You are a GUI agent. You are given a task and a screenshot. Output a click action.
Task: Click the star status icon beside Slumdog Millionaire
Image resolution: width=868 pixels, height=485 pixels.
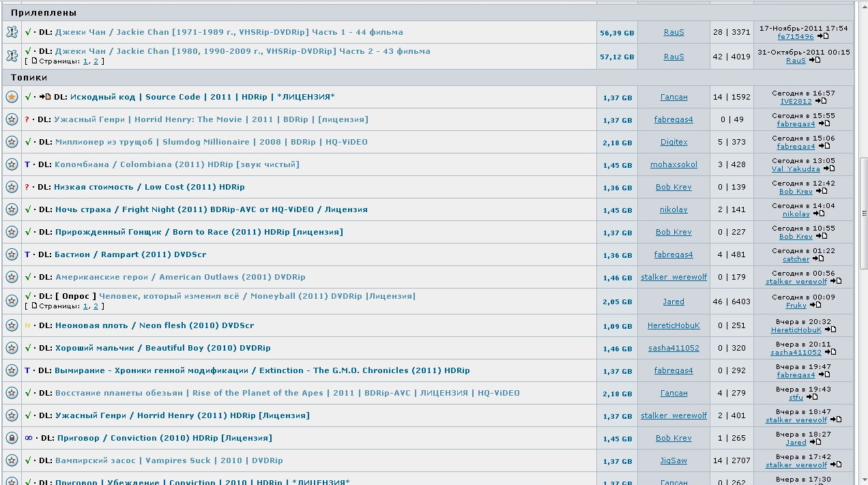tap(12, 142)
